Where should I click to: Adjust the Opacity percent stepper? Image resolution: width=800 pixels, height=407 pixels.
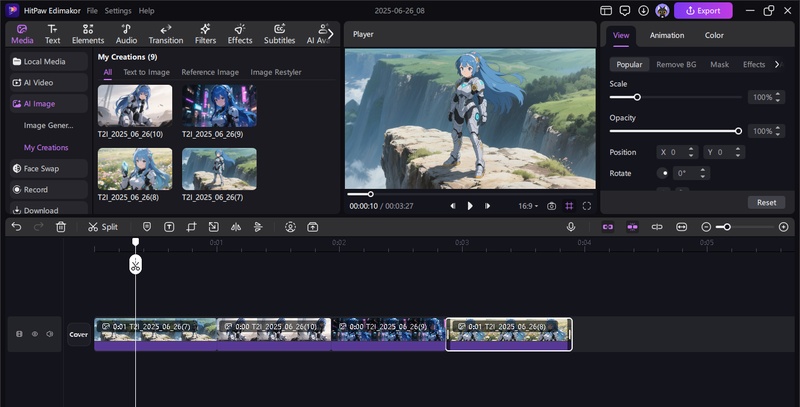pyautogui.click(x=778, y=131)
